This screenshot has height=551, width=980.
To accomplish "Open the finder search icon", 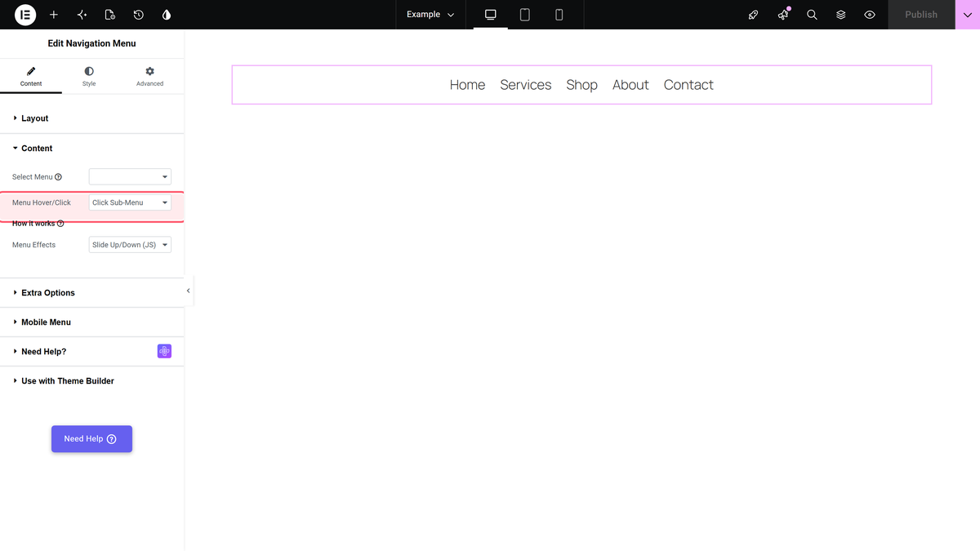I will 812,15.
